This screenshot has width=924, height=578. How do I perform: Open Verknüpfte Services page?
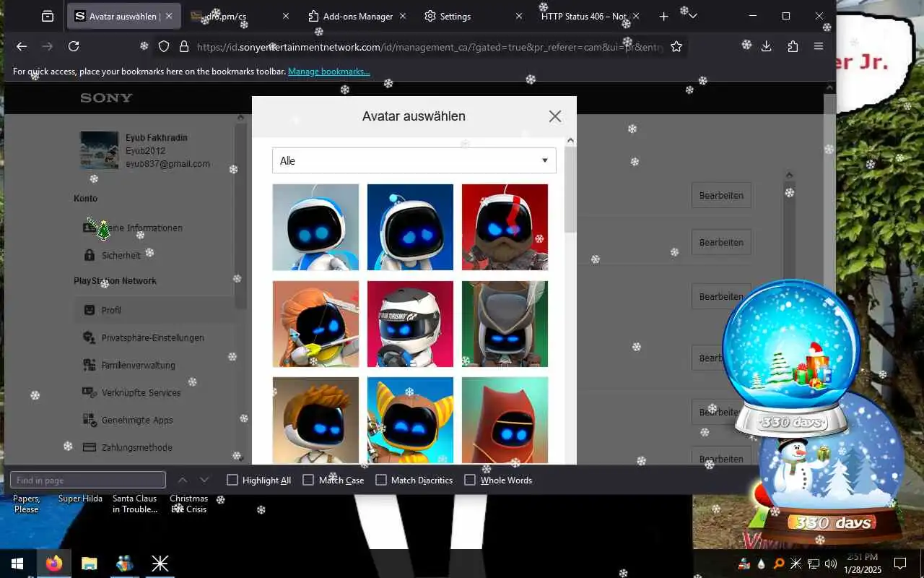tap(141, 392)
